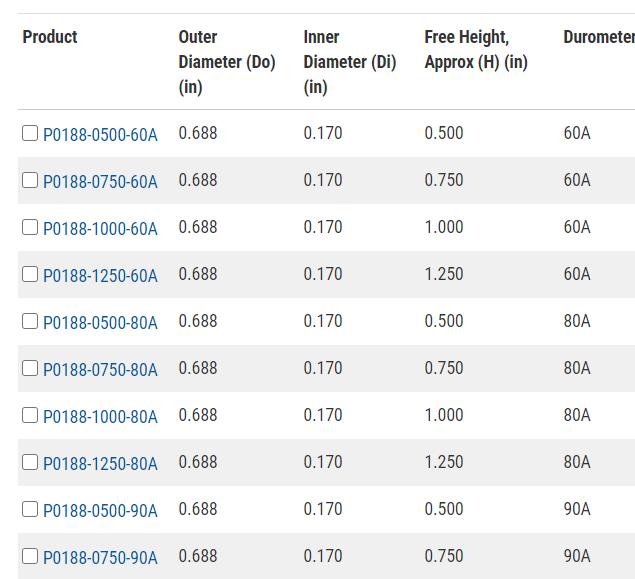Check the box for P0188-0500-60A
635x579 pixels.
point(30,133)
